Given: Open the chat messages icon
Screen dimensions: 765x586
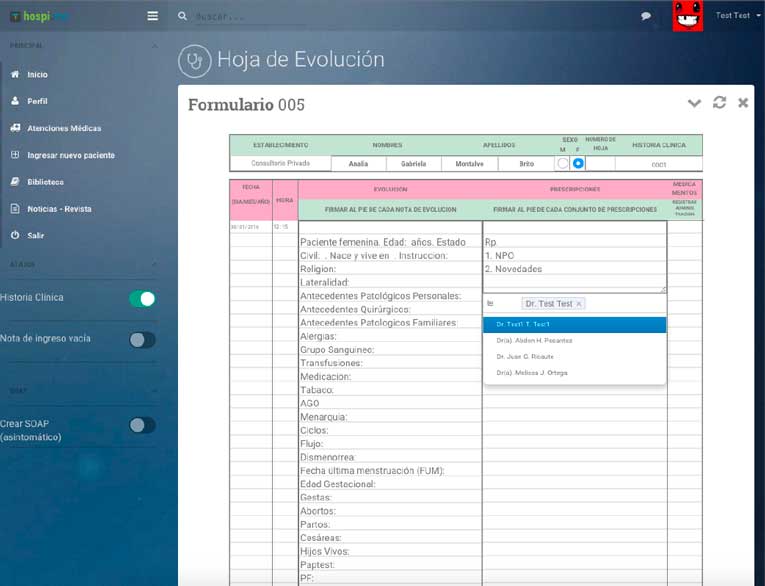Looking at the screenshot, I should 646,16.
